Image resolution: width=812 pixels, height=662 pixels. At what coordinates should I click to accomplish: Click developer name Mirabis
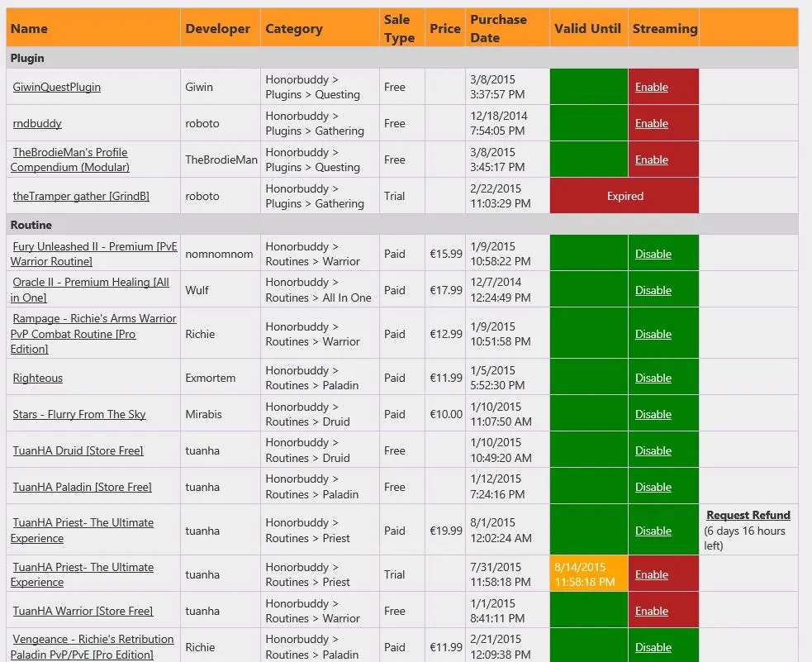pos(203,414)
